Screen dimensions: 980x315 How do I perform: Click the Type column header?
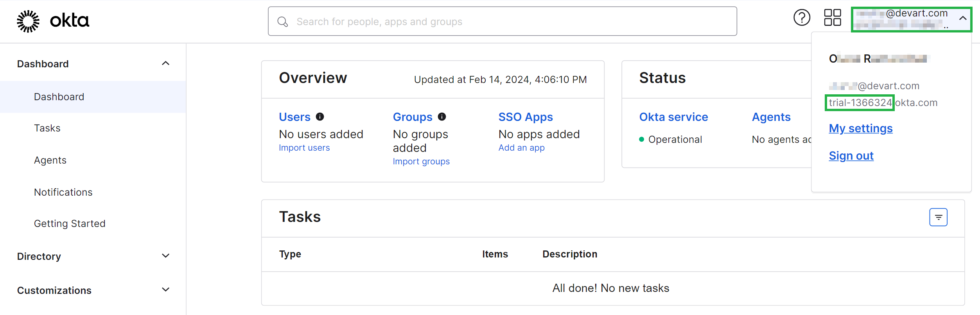[290, 254]
